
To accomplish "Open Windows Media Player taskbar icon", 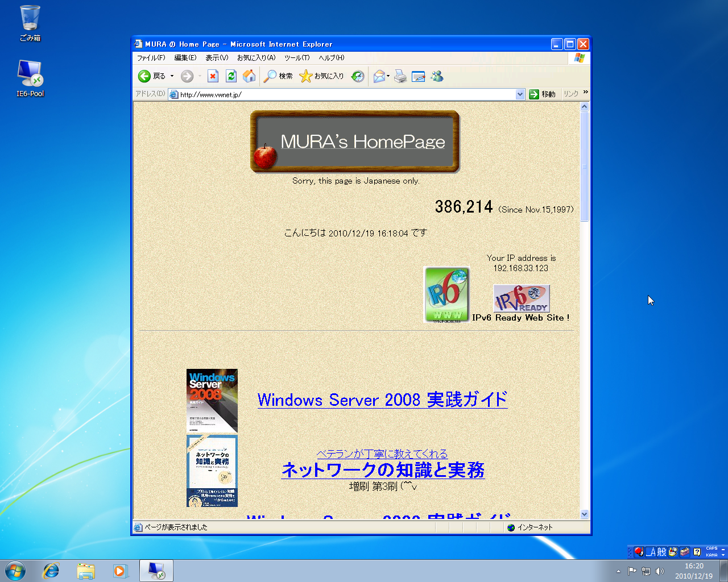I will (120, 571).
